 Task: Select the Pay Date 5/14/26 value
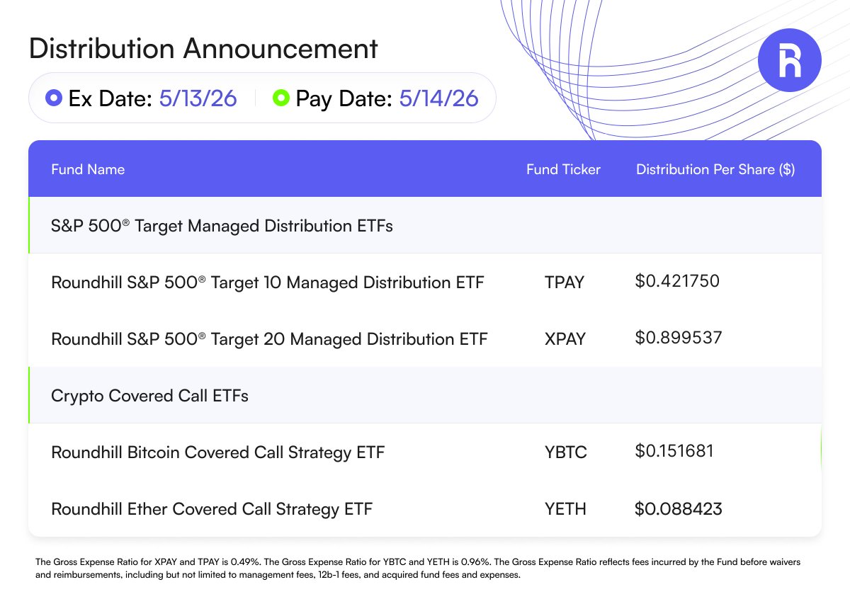point(438,98)
